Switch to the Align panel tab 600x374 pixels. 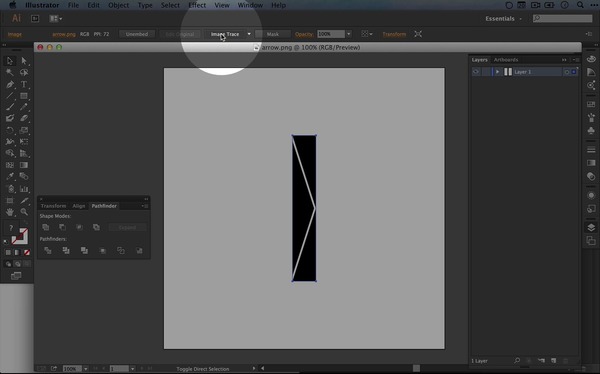78,206
